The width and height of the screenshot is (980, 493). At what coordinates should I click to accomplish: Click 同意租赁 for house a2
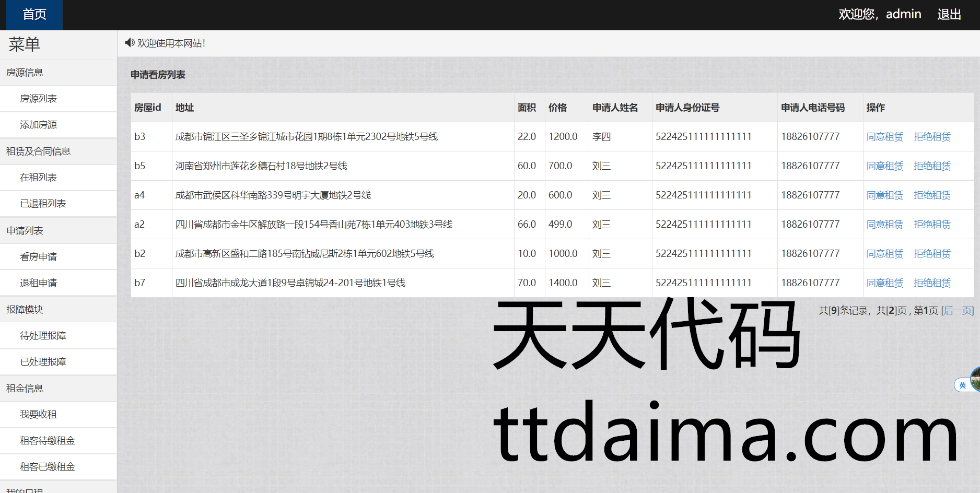(x=884, y=225)
